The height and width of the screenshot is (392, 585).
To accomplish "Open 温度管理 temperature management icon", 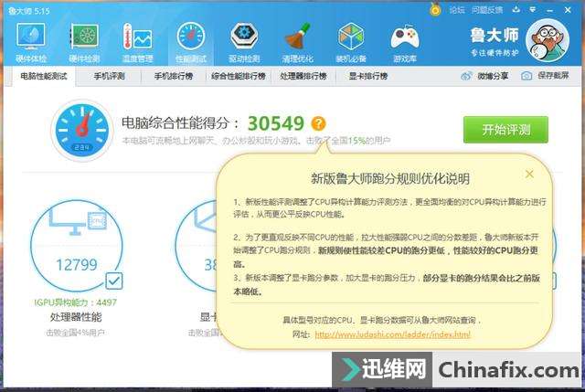I will [137, 42].
